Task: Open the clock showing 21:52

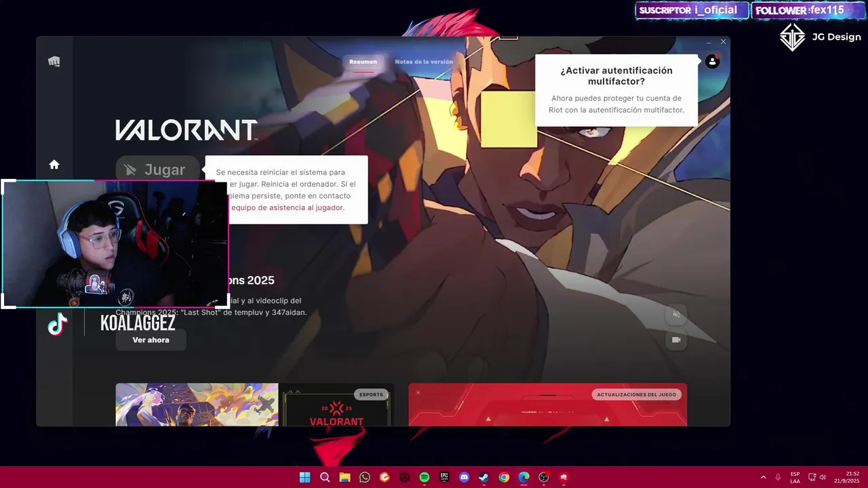Action: 847,477
